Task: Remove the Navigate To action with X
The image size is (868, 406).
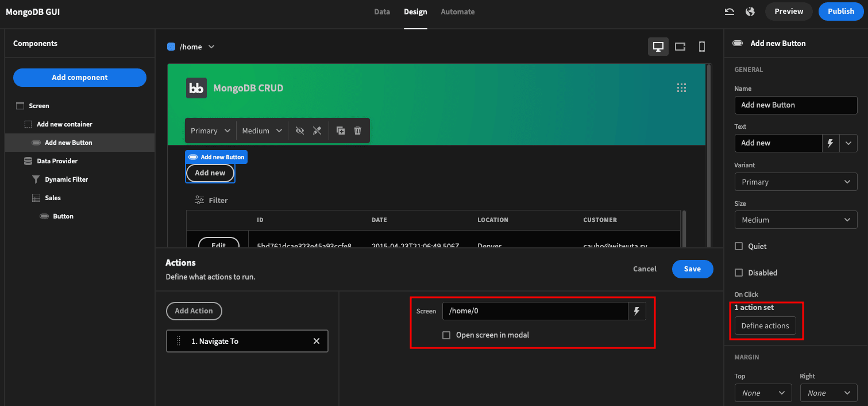Action: pyautogui.click(x=317, y=341)
